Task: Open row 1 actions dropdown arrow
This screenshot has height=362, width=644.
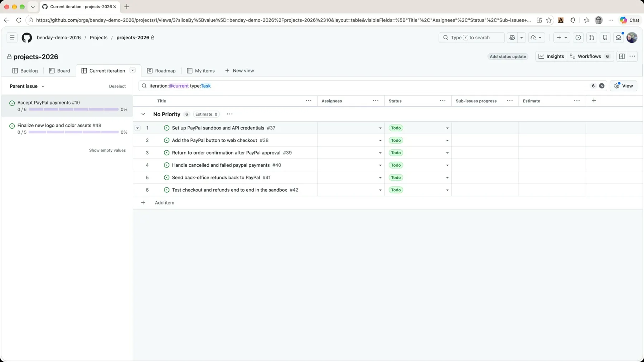Action: coord(137,128)
